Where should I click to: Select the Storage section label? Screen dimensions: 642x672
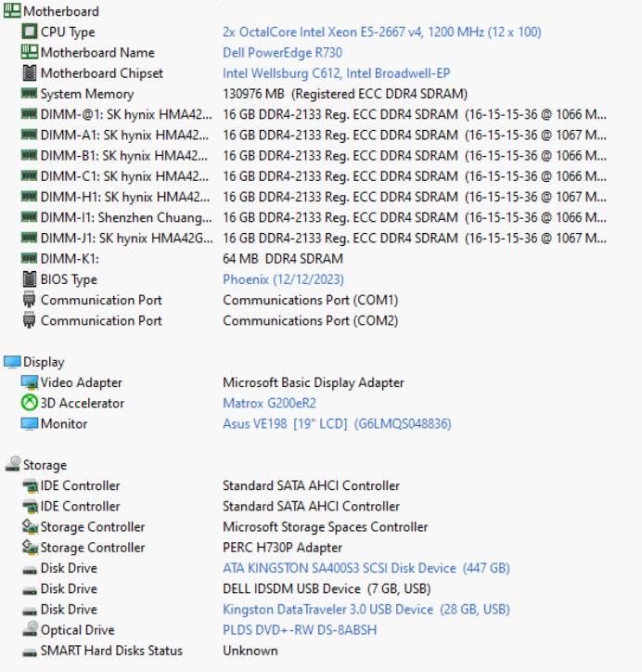click(45, 465)
